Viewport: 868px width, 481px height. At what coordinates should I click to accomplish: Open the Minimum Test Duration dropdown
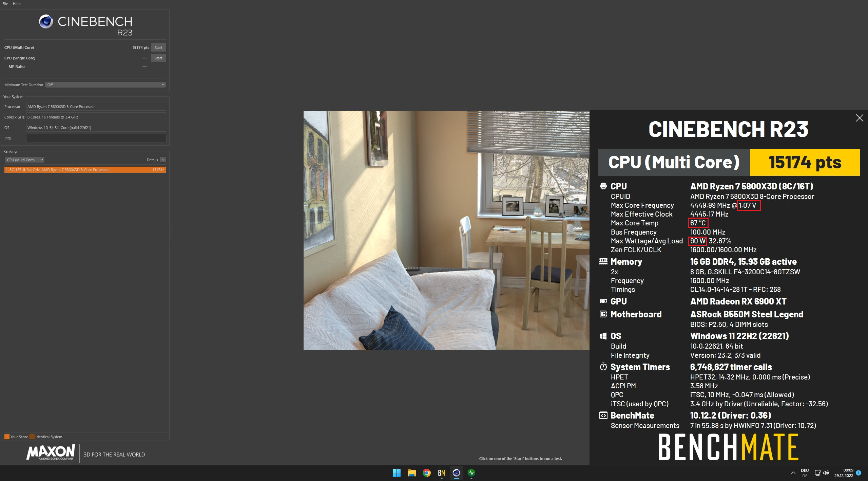click(105, 85)
